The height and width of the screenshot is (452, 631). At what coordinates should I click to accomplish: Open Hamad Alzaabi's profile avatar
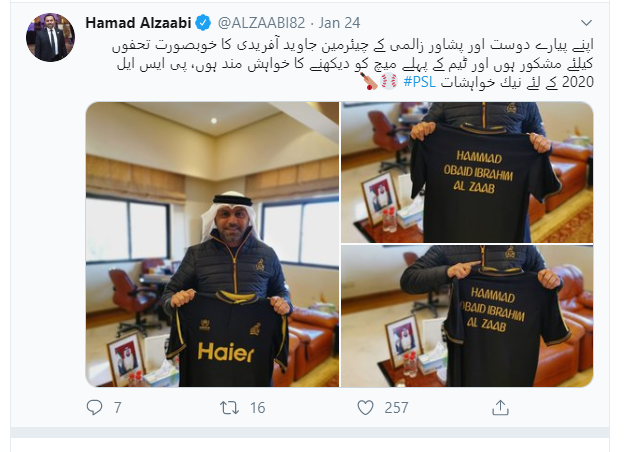click(50, 37)
